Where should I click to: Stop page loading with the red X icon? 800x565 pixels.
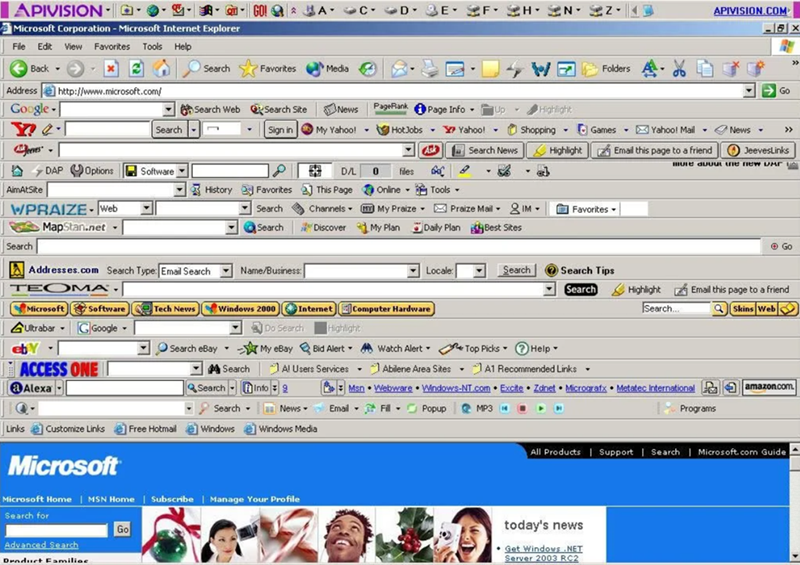coord(111,68)
